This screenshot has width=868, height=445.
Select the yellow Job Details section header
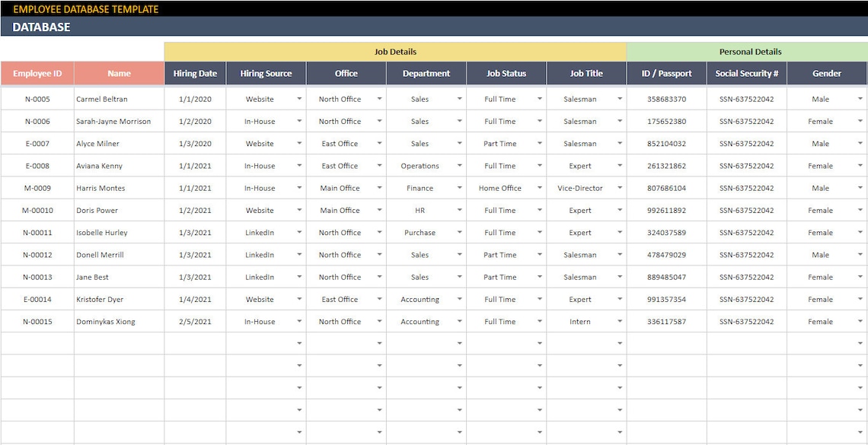395,51
